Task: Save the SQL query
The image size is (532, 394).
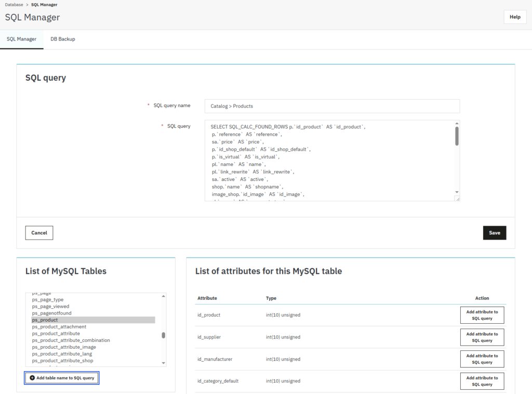Action: 495,233
